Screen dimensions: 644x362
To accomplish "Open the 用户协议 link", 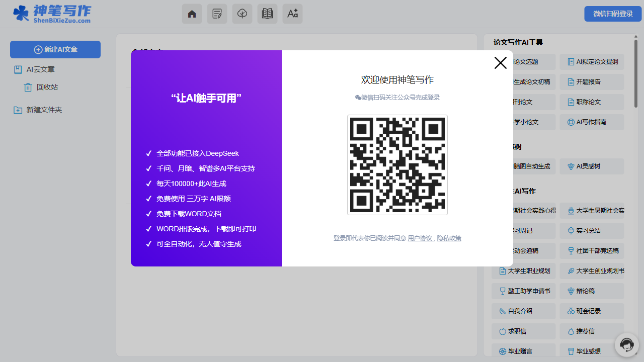I will point(420,238).
